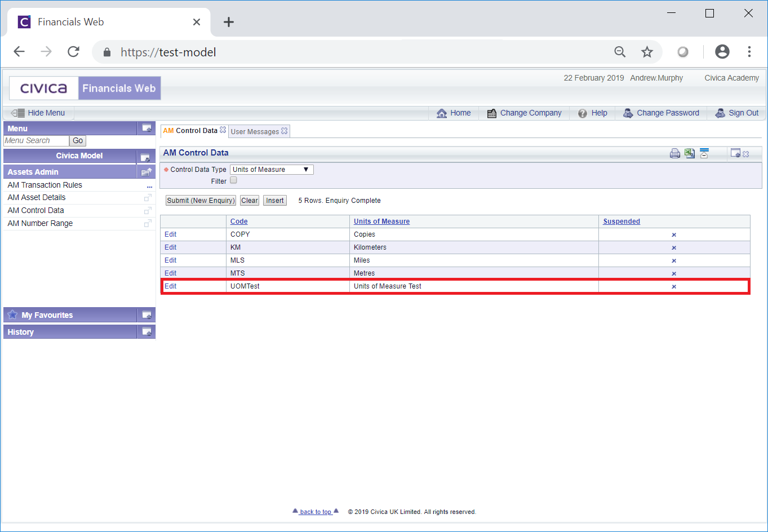Click Submit (New Enquiry) button
Image resolution: width=768 pixels, height=532 pixels.
(x=201, y=201)
